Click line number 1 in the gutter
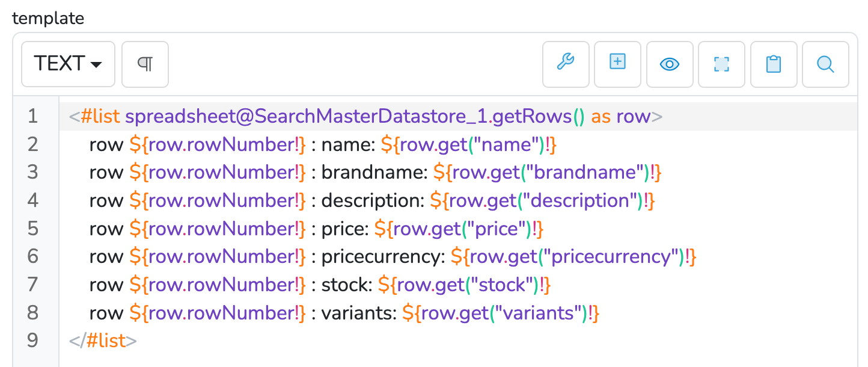Screen dimensions: 868x367 32,116
